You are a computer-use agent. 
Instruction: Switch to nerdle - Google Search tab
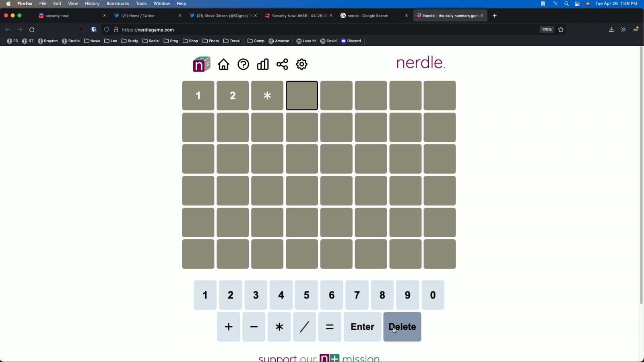[367, 16]
